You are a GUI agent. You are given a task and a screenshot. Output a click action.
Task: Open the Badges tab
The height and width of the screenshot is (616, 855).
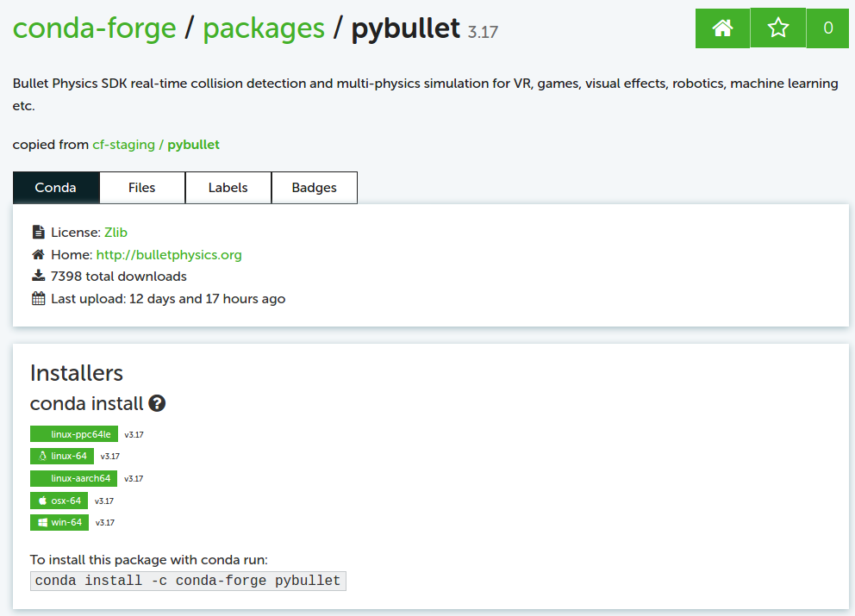click(314, 187)
